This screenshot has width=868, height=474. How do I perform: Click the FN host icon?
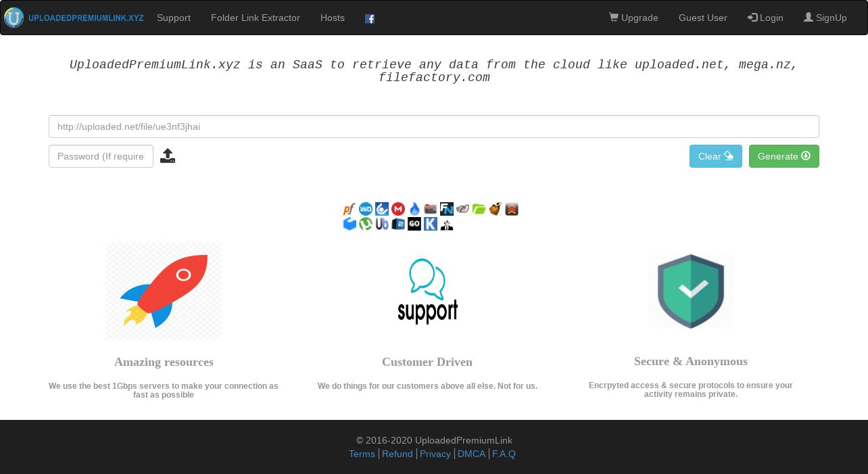(x=447, y=209)
